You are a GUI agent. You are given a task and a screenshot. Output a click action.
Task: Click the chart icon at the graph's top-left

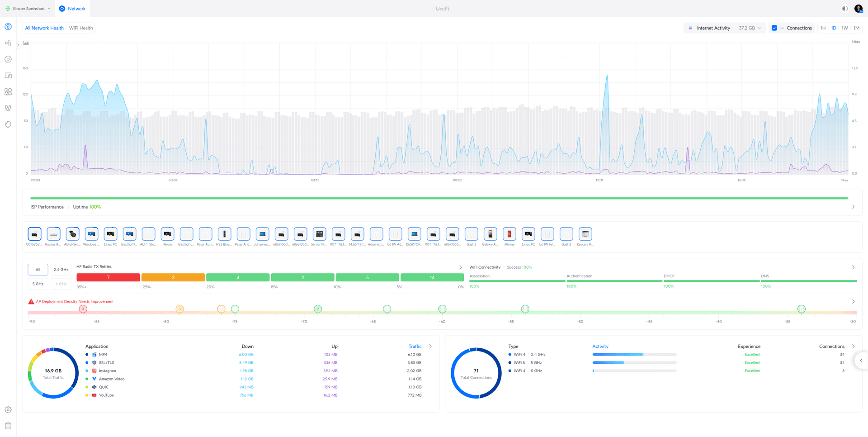26,43
